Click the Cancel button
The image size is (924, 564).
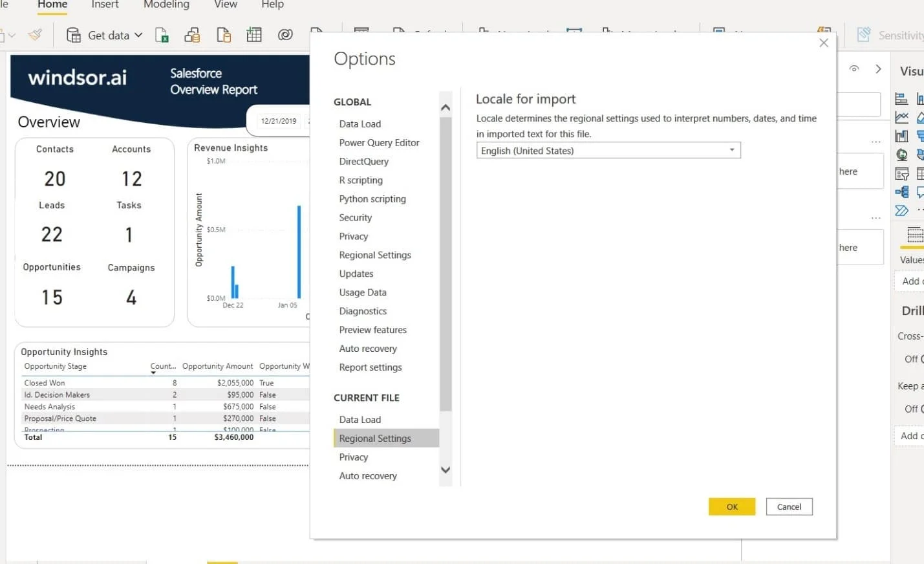pyautogui.click(x=789, y=506)
